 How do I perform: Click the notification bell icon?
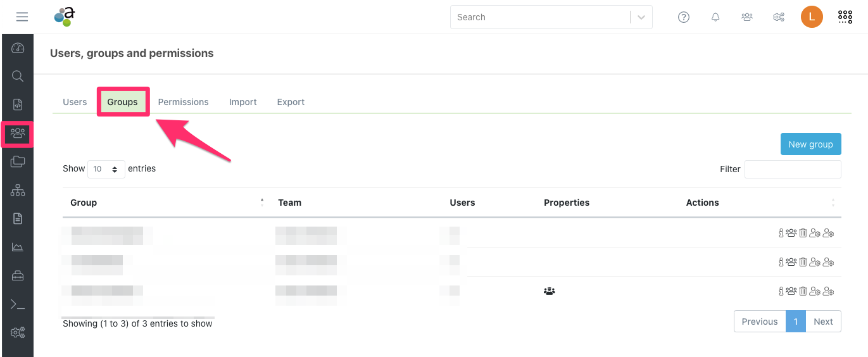click(715, 17)
